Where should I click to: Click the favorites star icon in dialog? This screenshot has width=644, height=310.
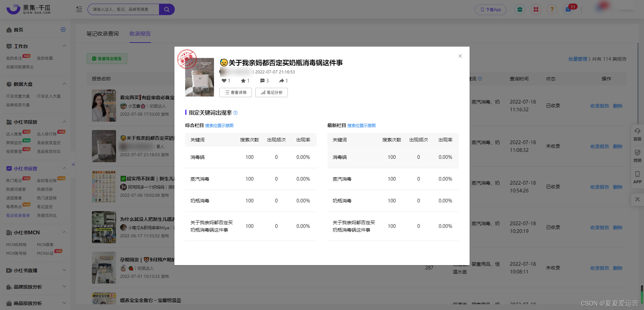[x=243, y=80]
